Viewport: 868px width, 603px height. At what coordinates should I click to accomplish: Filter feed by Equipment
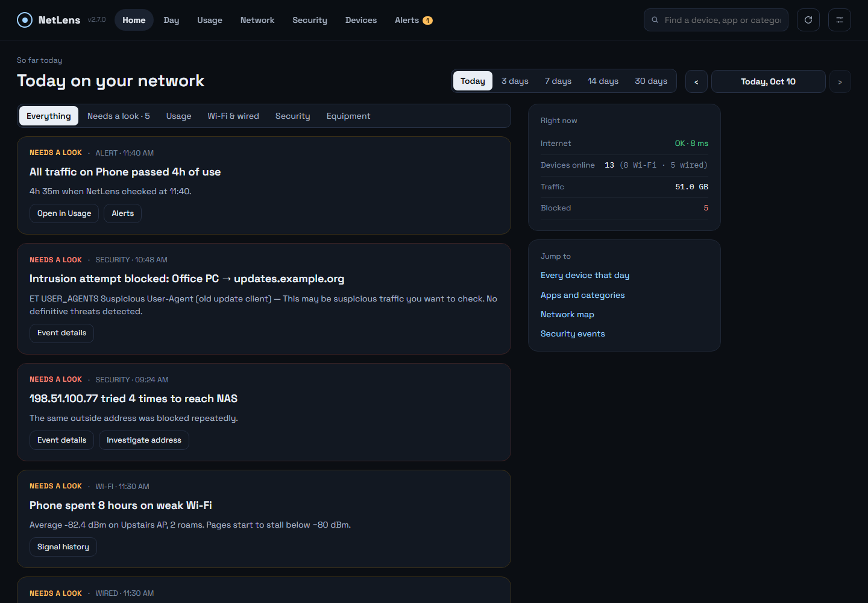pyautogui.click(x=348, y=116)
